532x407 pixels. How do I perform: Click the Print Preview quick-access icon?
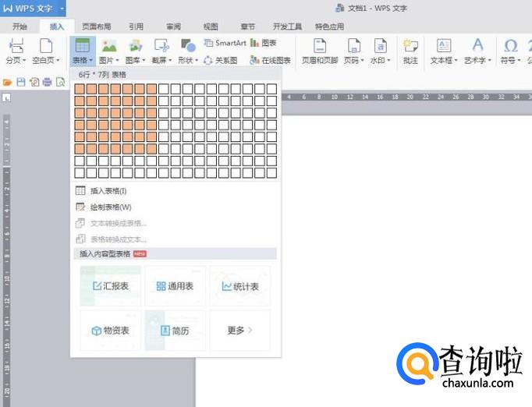[60, 82]
